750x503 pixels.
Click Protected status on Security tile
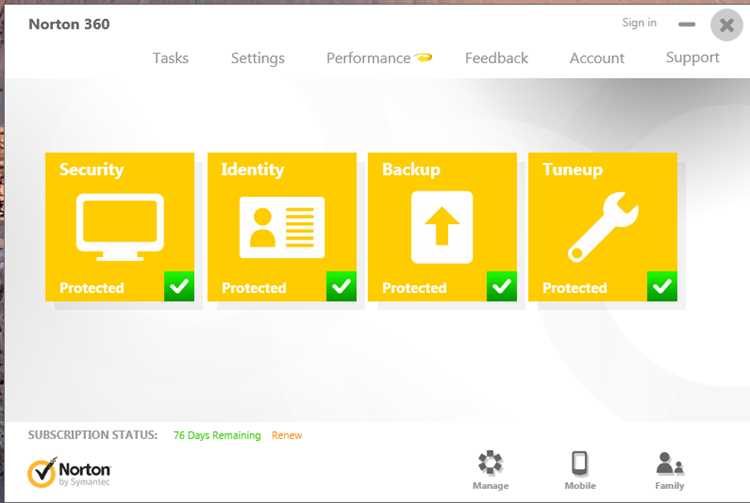91,288
